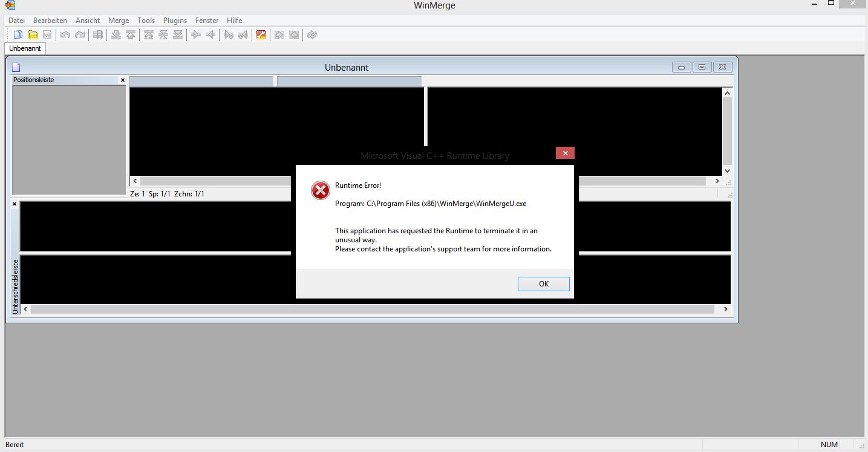Click left arrow of upper horizontal scrollbar

(x=135, y=181)
